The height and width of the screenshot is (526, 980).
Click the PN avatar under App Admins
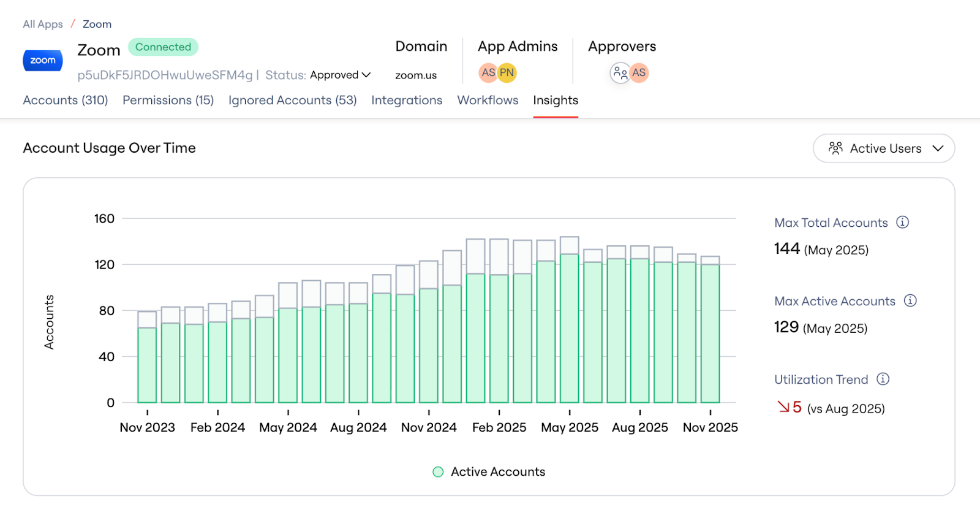pyautogui.click(x=507, y=72)
